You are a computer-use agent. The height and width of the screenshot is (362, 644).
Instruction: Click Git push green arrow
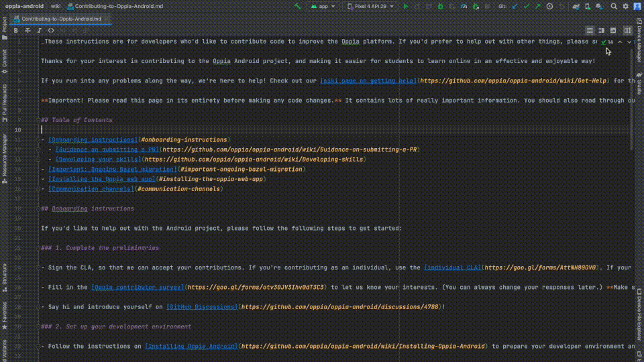point(537,6)
